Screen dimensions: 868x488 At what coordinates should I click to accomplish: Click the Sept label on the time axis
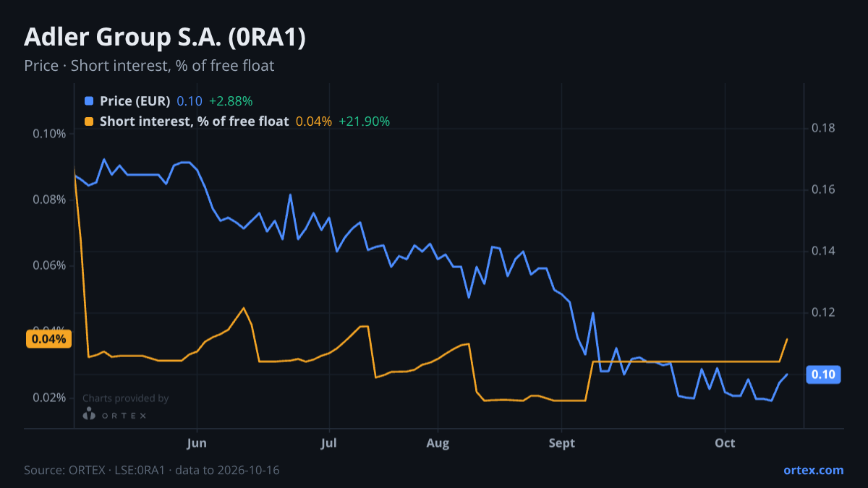tap(562, 442)
